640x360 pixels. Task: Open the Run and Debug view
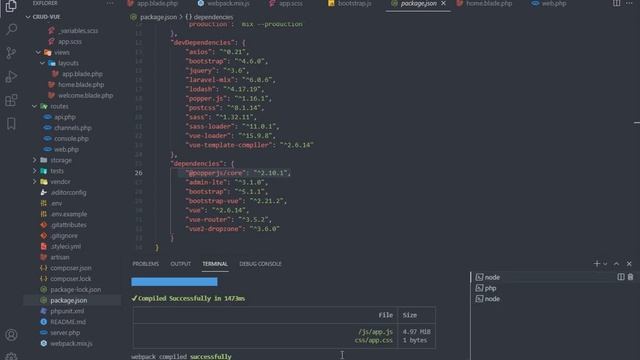click(x=11, y=76)
